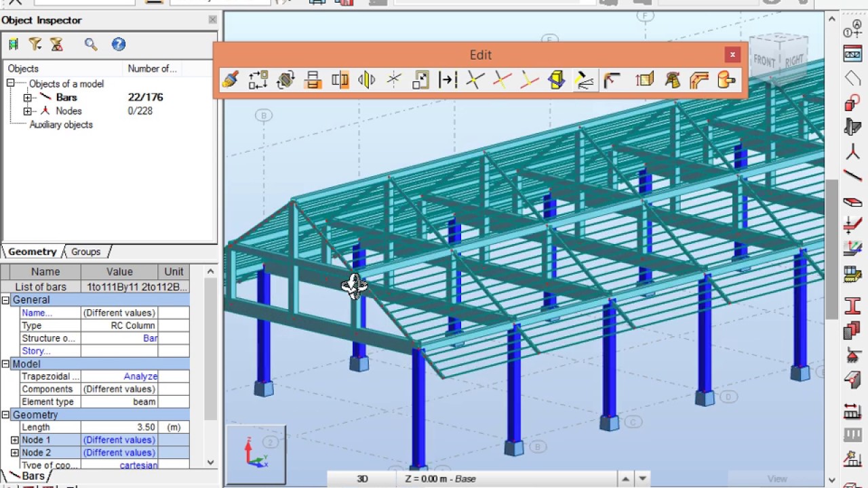
Task: Click the FRONT face of view cube
Action: pyautogui.click(x=764, y=61)
